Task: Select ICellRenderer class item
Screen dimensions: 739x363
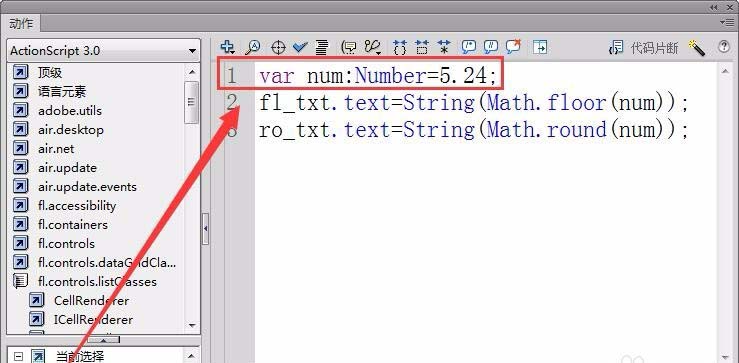Action: (x=93, y=320)
